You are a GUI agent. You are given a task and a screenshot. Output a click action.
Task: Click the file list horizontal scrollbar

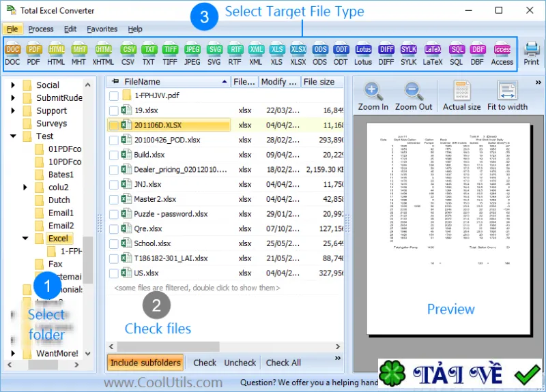(x=225, y=346)
